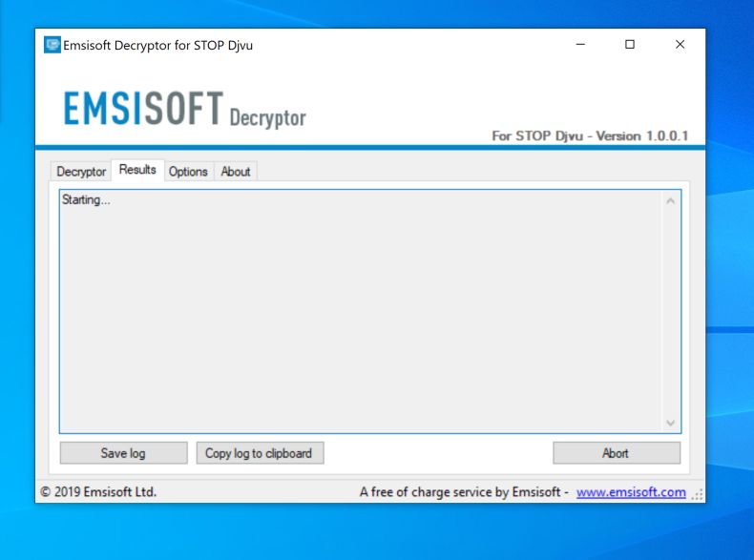Viewport: 754px width, 560px height.
Task: Minimize the Emsisoft Decryptor window
Action: [580, 44]
